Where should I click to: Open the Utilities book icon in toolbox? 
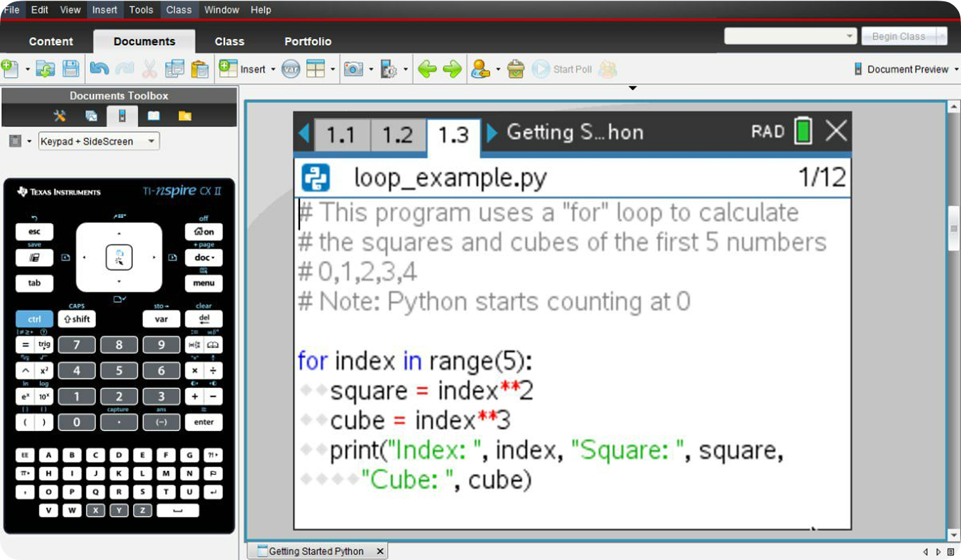154,116
